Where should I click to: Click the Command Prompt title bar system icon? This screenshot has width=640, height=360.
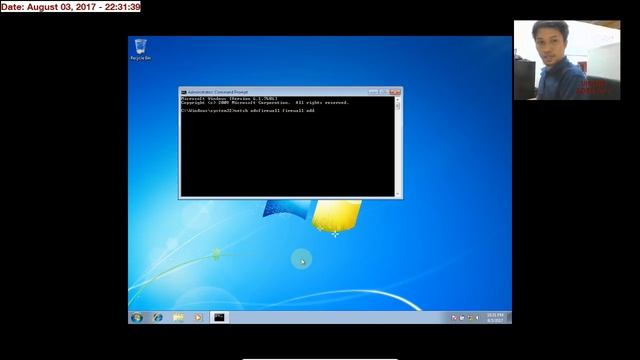click(x=184, y=92)
